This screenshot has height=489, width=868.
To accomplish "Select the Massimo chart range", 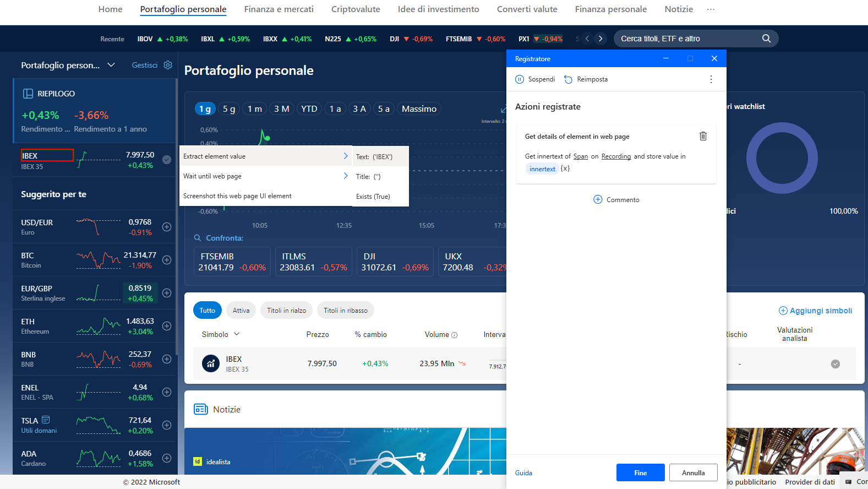I will pyautogui.click(x=419, y=109).
